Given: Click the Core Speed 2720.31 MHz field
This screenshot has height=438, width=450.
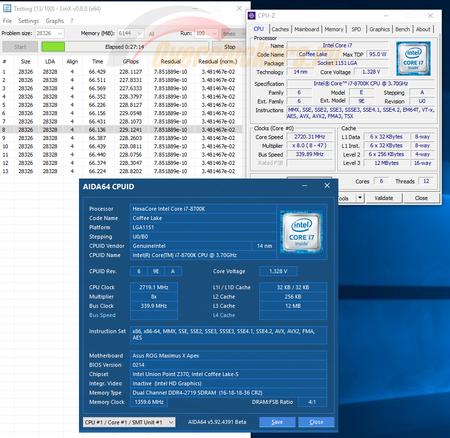Looking at the screenshot, I should pos(310,137).
